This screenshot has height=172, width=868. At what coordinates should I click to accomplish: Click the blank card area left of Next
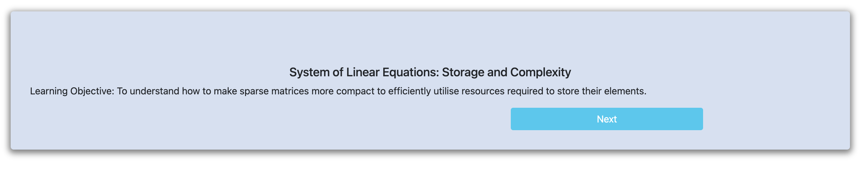tap(259, 119)
